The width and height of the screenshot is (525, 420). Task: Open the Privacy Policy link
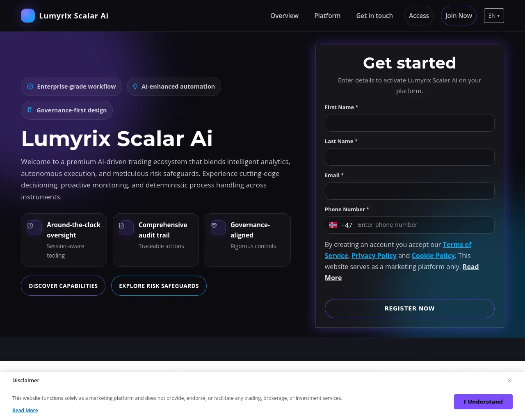[374, 256]
